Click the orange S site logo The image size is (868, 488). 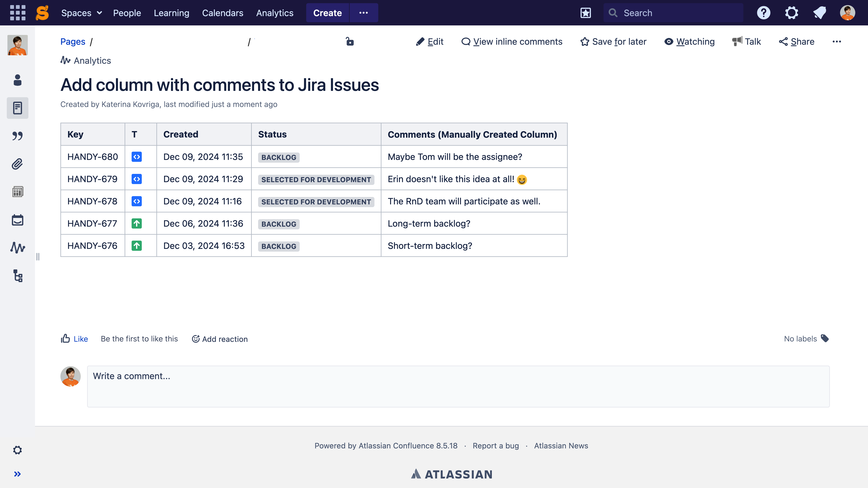click(x=42, y=13)
